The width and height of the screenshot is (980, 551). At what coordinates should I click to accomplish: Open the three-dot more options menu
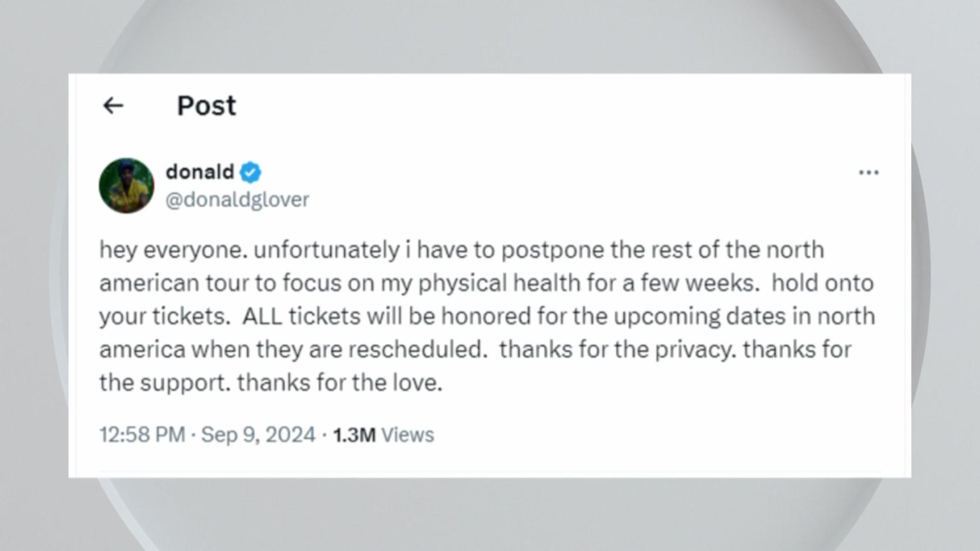869,172
